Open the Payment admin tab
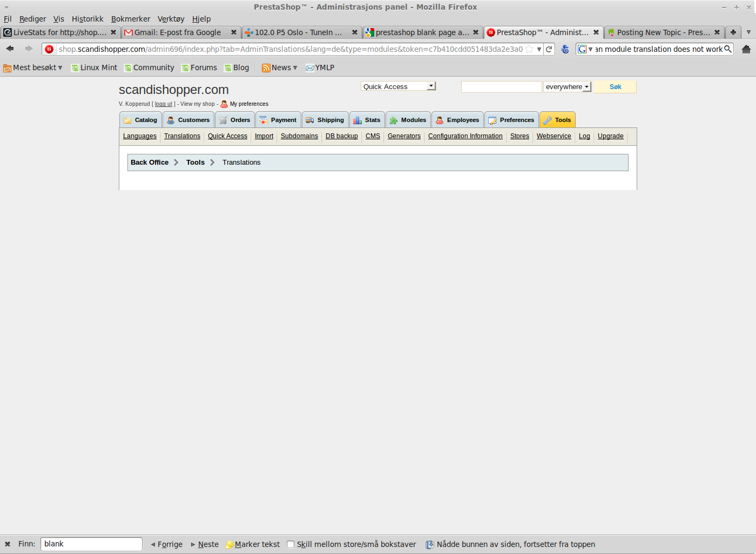This screenshot has width=756, height=554. [278, 120]
